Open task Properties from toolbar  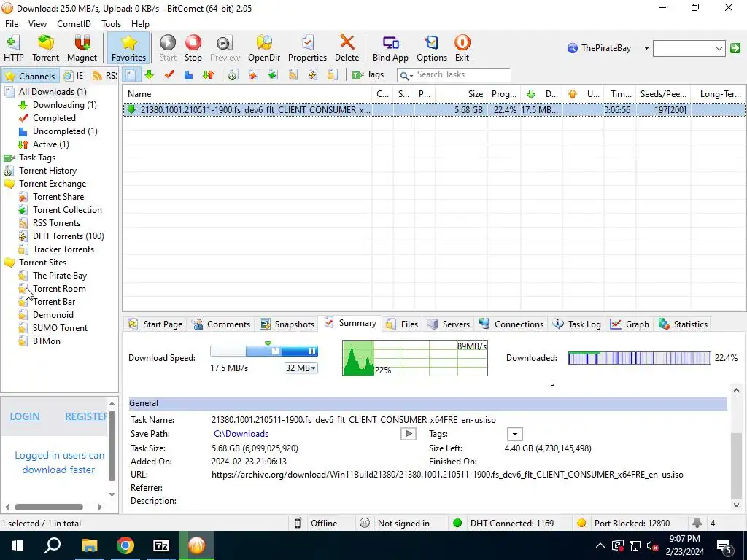(307, 48)
